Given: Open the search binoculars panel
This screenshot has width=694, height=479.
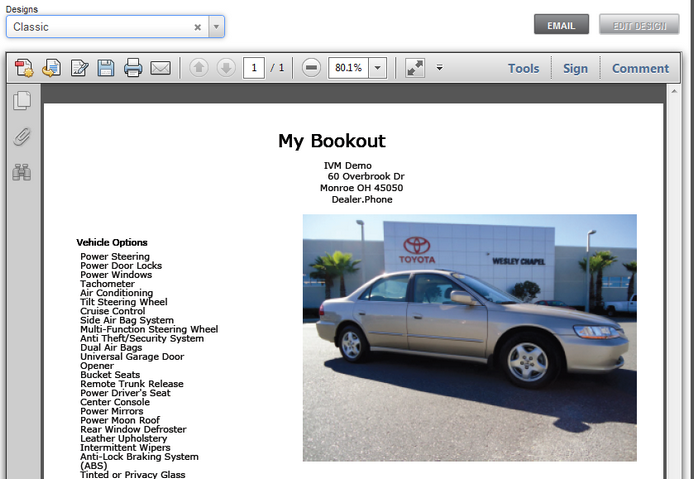Looking at the screenshot, I should coord(22,172).
